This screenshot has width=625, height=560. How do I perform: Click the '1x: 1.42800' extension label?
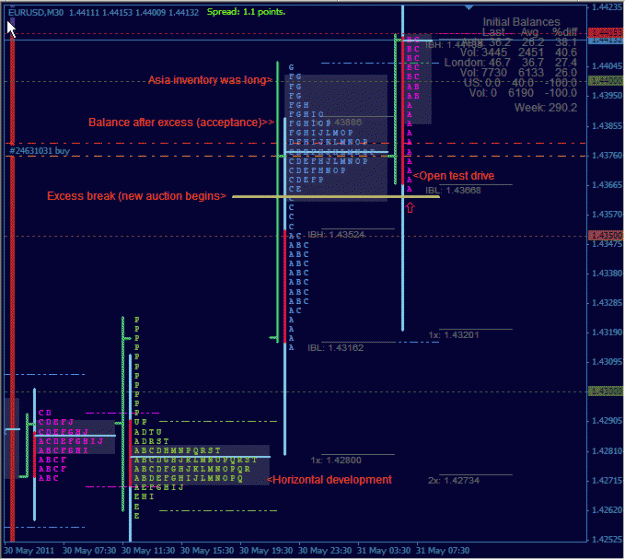(336, 460)
